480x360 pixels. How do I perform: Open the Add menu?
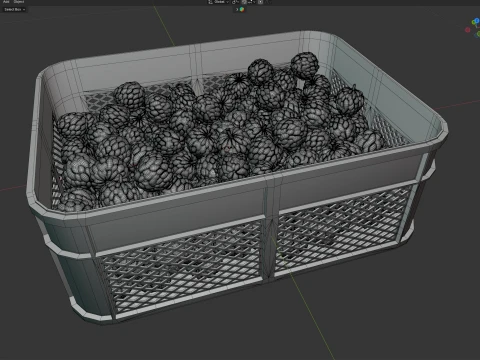[x=6, y=2]
